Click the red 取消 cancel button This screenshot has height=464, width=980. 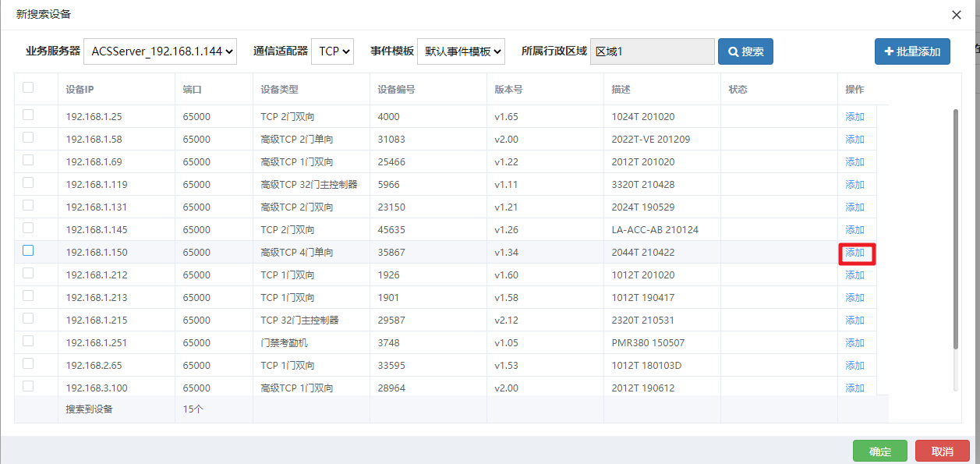click(942, 451)
